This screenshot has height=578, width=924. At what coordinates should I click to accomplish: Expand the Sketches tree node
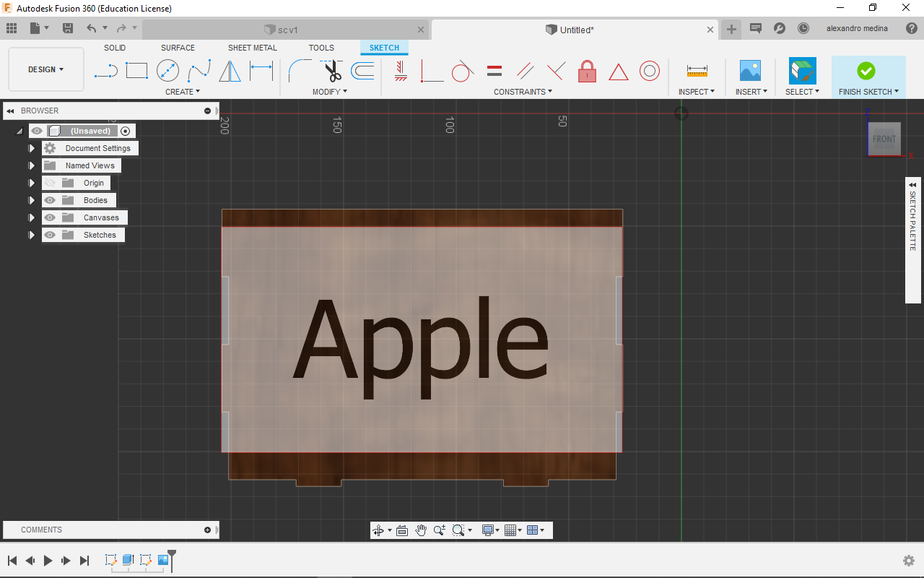[x=32, y=235]
